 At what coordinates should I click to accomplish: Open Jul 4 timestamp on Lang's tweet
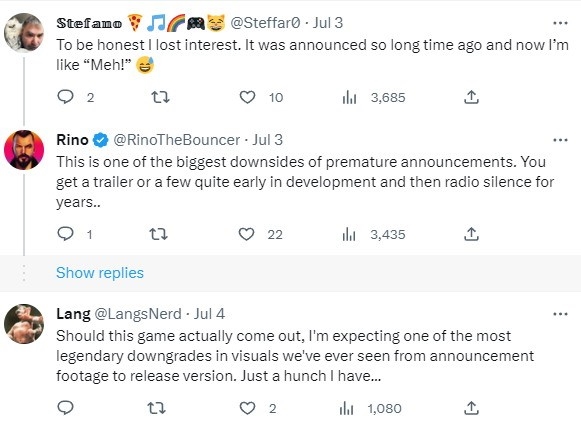click(x=209, y=314)
